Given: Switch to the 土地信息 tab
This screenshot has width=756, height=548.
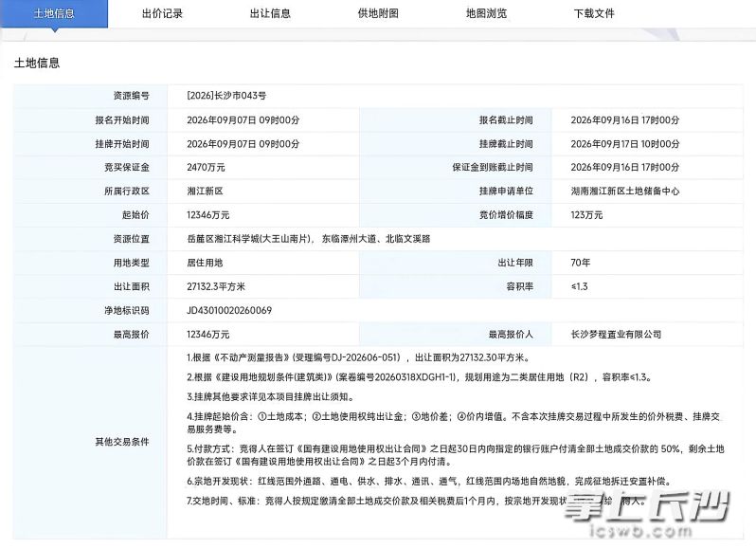Looking at the screenshot, I should pos(54,13).
